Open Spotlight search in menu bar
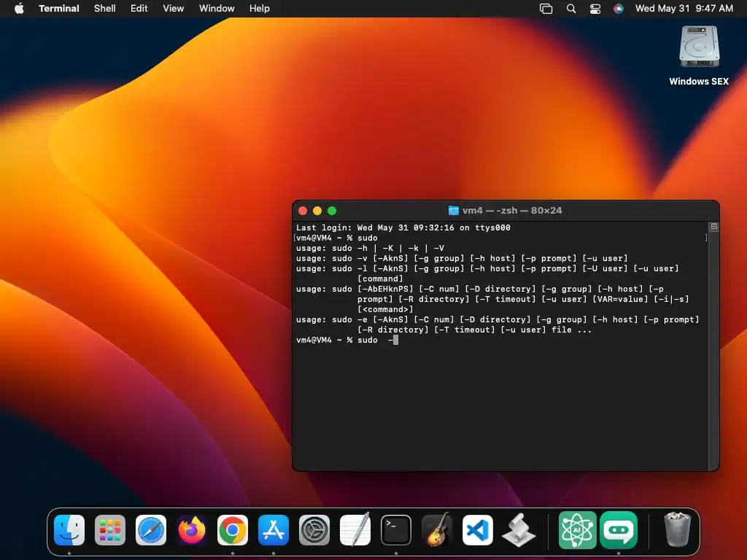 570,9
